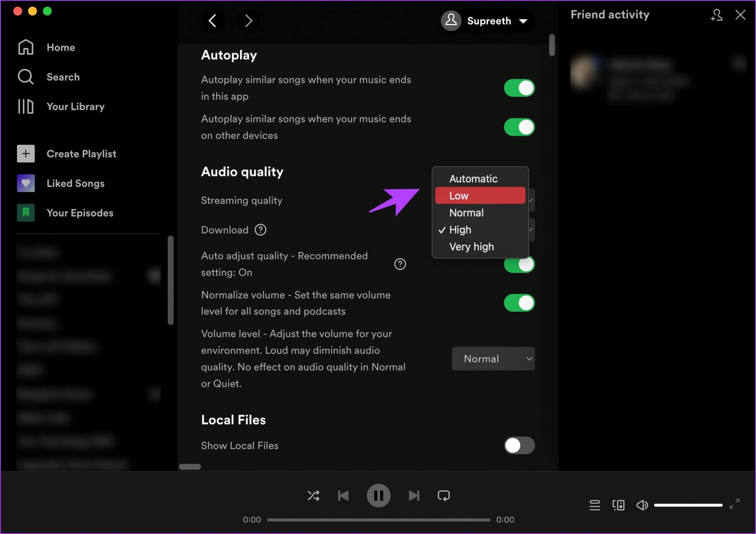Open Your Library sidebar section
Viewport: 756px width, 534px height.
point(76,106)
